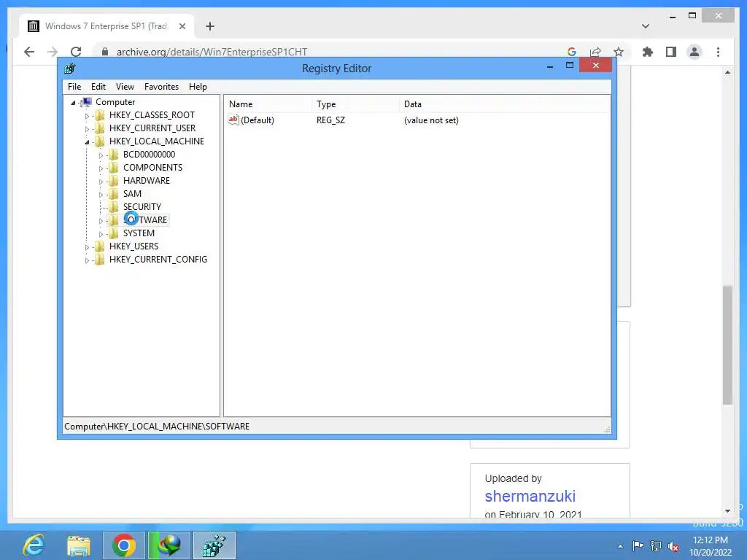Expand the COMPONENTS key
Screen dimensions: 747x560
101,168
